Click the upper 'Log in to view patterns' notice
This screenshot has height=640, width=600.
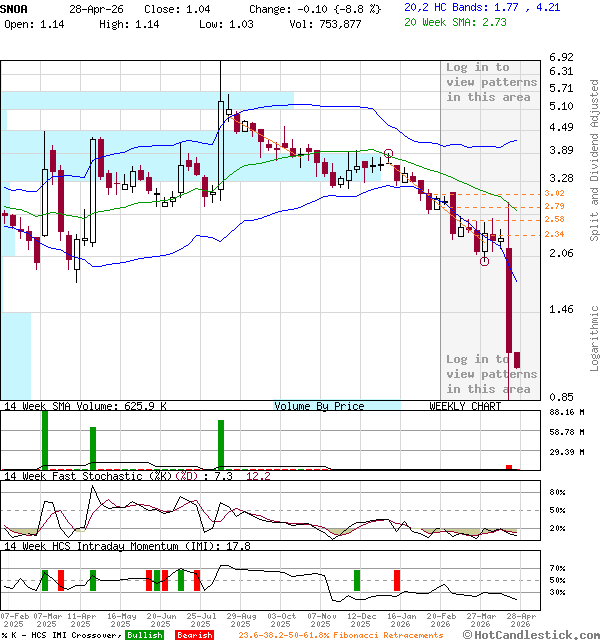491,82
